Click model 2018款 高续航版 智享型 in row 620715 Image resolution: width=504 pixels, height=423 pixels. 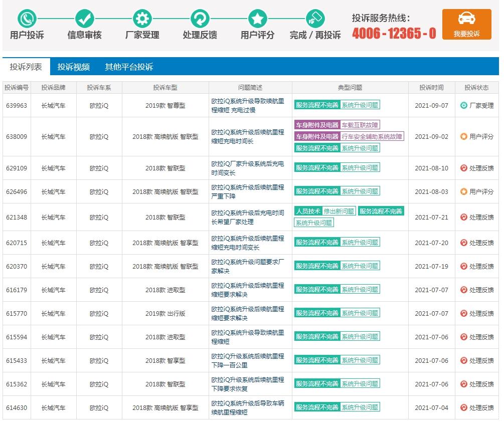pyautogui.click(x=165, y=243)
